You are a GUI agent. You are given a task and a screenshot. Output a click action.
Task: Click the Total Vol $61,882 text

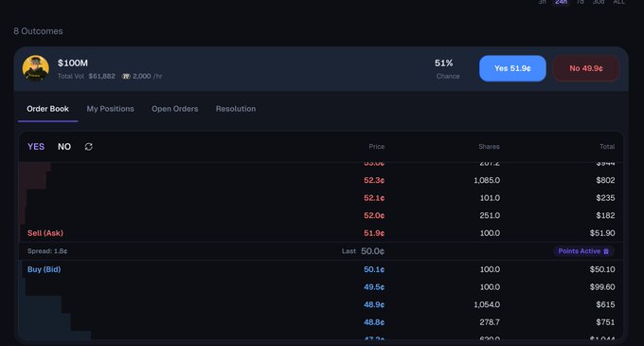[x=86, y=76]
